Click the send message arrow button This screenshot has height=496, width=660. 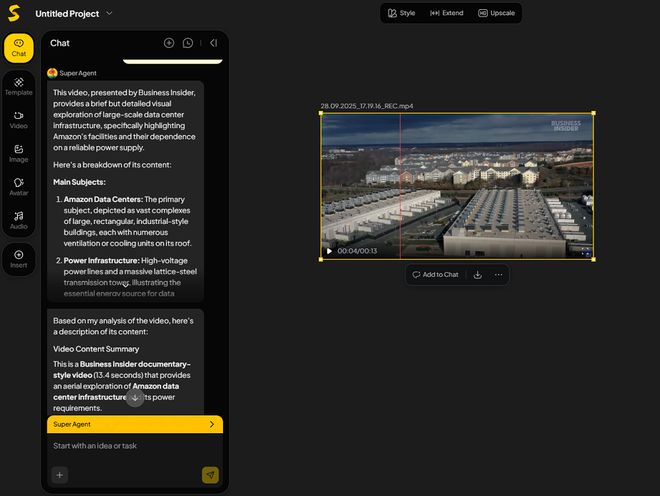click(x=210, y=475)
